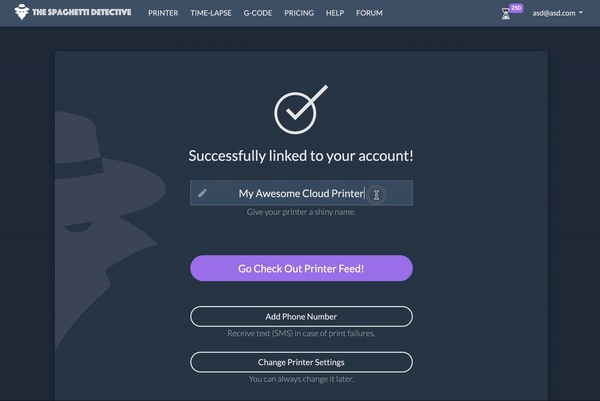Click the Add Phone Number button
600x401 pixels.
301,316
